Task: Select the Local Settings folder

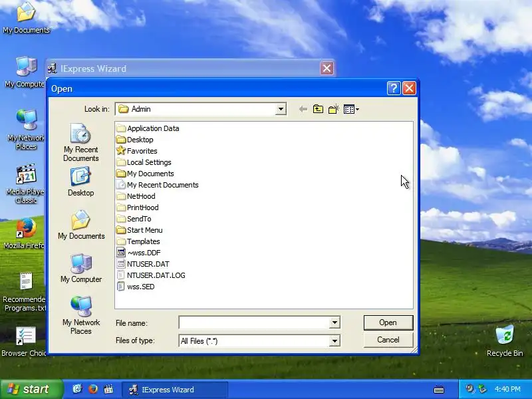Action: [144, 162]
